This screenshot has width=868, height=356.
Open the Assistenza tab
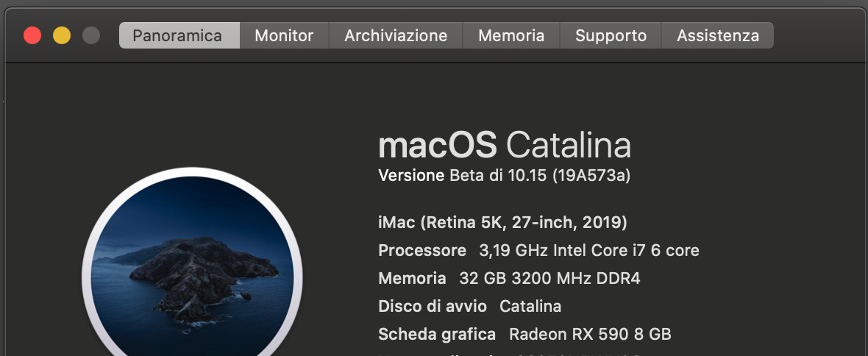click(717, 35)
